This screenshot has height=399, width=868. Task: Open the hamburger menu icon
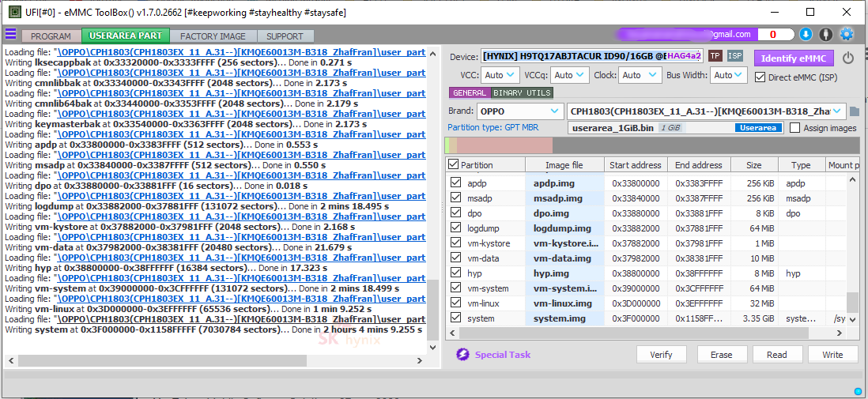10,34
